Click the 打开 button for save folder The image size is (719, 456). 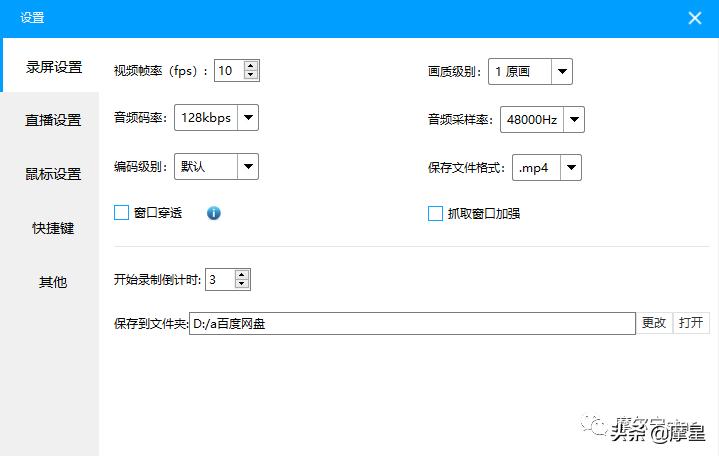click(691, 323)
